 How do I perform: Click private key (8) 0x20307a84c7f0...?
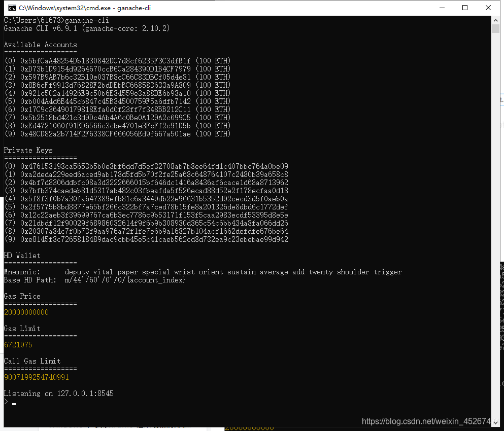click(154, 231)
